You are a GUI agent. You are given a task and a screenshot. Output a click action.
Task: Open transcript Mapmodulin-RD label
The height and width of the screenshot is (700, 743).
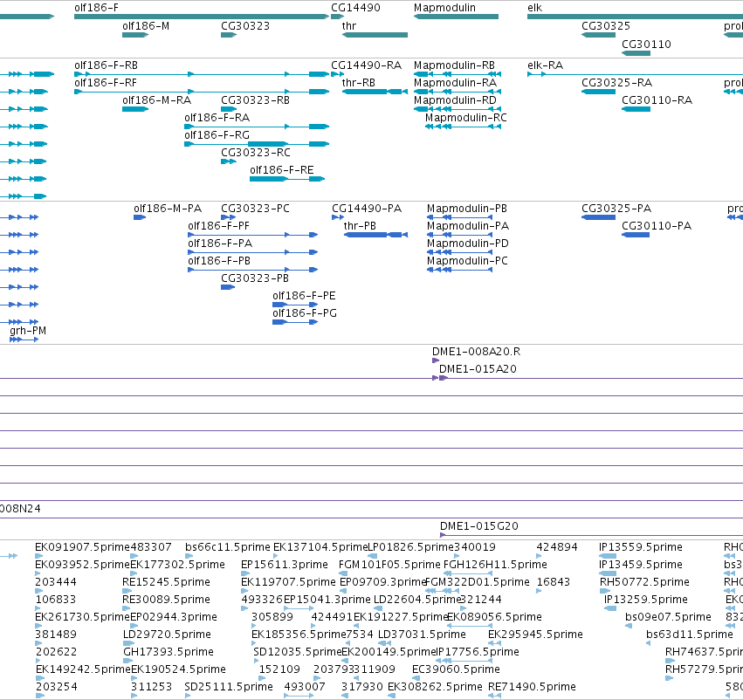coord(455,100)
